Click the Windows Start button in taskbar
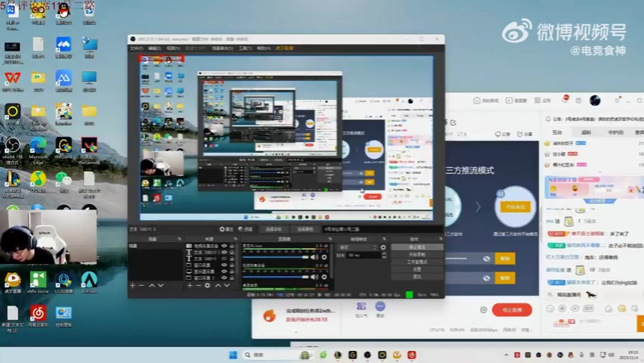The image size is (644, 363). click(233, 355)
